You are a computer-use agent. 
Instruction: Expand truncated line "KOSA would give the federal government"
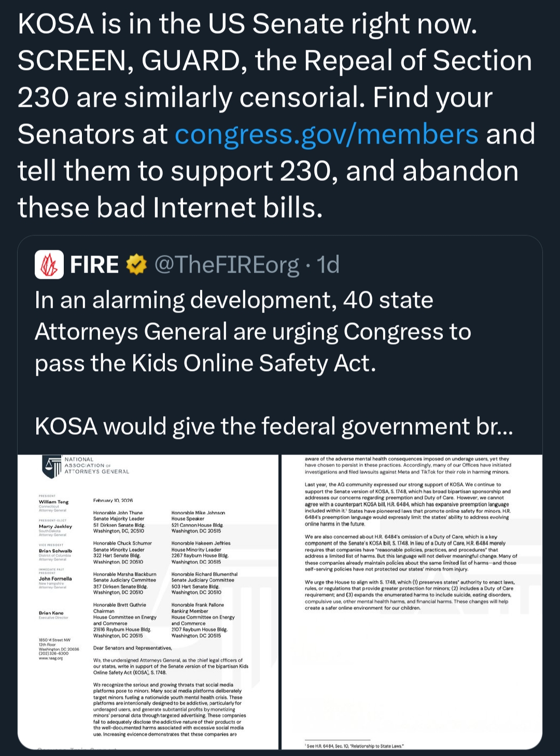(x=274, y=426)
